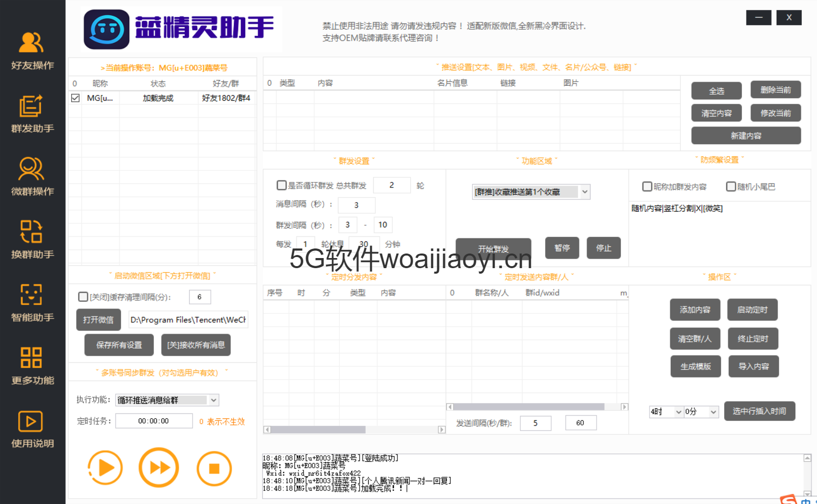This screenshot has height=504, width=817.
Task: Click 添加内容 button
Action: (695, 309)
